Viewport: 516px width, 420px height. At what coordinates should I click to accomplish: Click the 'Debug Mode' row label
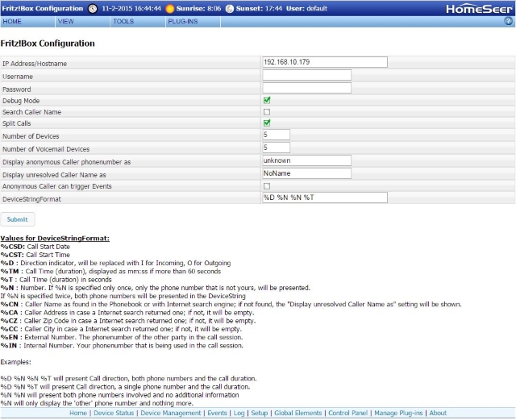[21, 101]
